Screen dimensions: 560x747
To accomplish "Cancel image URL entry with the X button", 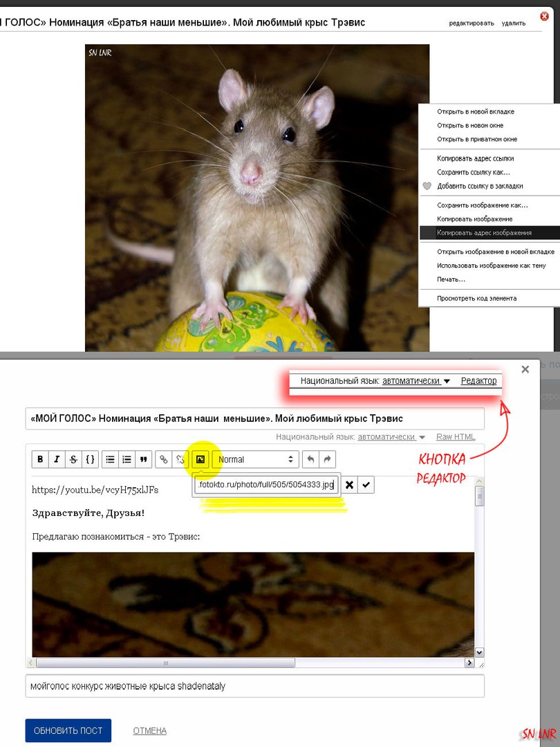I will click(x=350, y=486).
